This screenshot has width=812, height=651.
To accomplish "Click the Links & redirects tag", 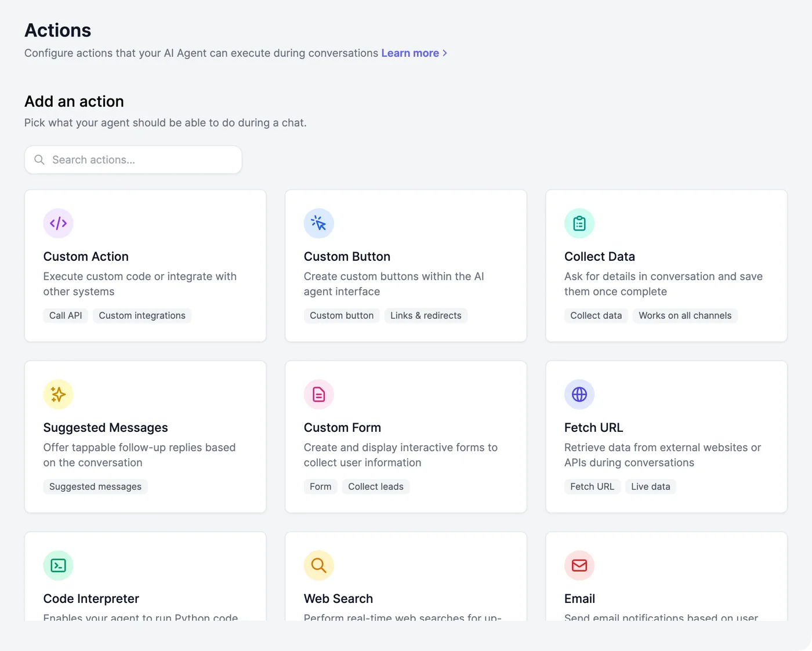I will click(426, 315).
